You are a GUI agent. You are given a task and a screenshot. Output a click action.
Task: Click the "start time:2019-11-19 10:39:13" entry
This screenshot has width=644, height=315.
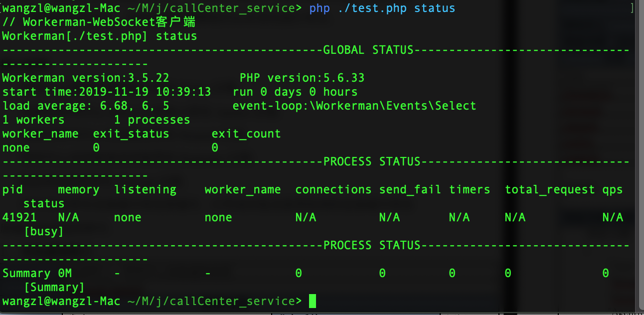pyautogui.click(x=107, y=92)
